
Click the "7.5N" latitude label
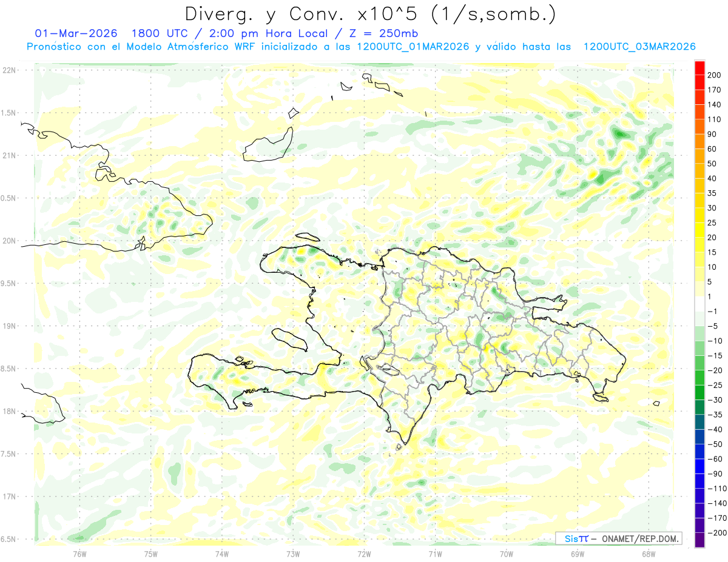(8, 454)
